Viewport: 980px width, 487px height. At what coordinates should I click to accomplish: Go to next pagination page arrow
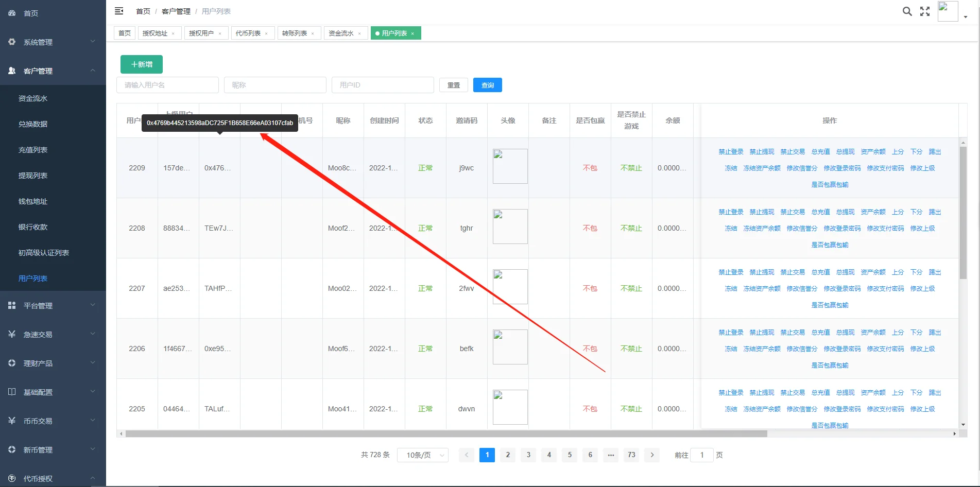click(652, 455)
